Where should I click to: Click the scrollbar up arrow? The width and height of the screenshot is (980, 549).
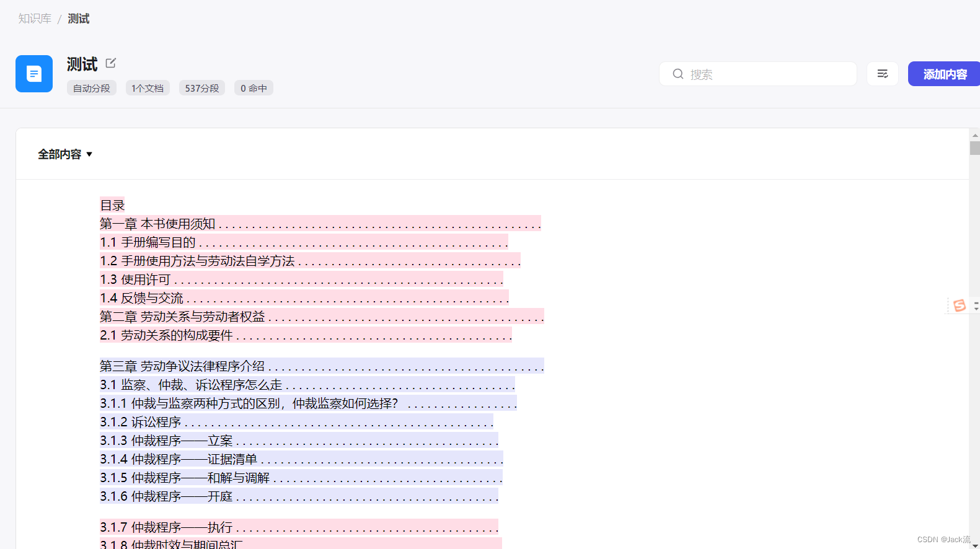tap(975, 134)
